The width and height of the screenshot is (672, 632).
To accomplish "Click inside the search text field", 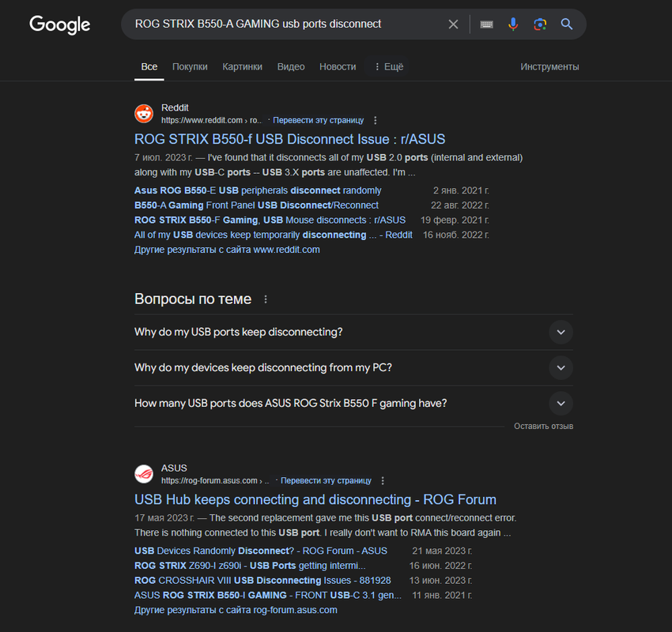I will coord(258,24).
